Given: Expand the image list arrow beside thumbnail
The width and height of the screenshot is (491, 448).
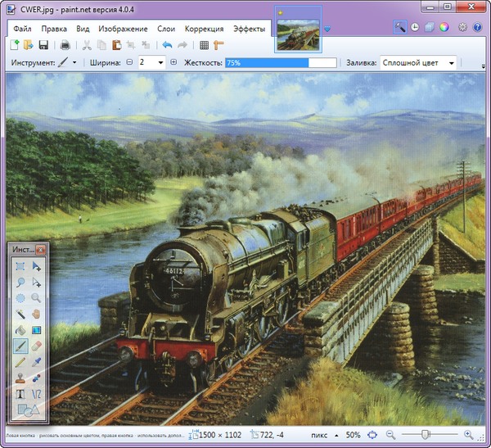Looking at the screenshot, I should [327, 29].
